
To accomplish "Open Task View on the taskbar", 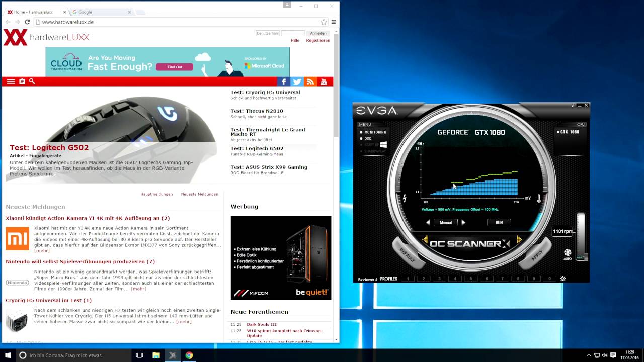I will point(140,355).
